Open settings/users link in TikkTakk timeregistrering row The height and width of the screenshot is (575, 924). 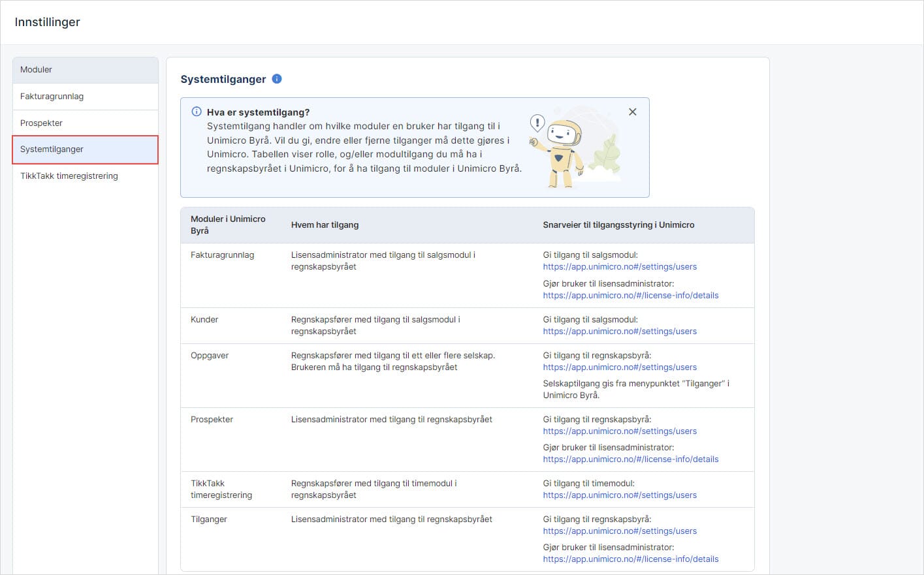click(620, 495)
